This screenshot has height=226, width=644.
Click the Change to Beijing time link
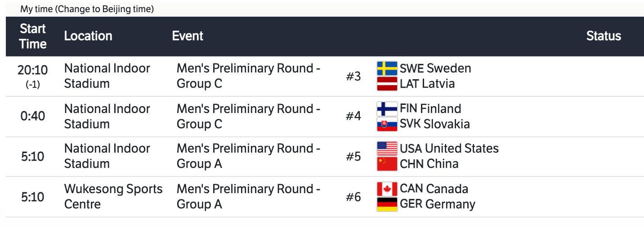coord(104,9)
